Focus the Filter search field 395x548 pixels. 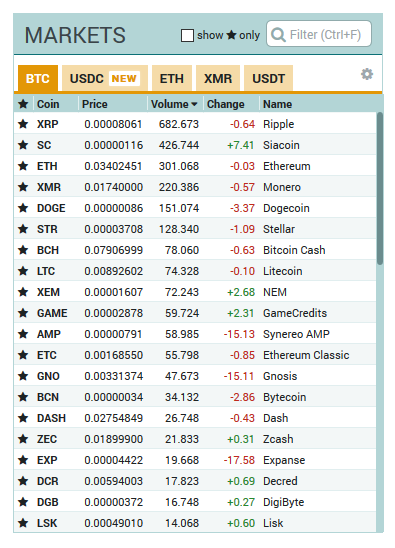[319, 34]
